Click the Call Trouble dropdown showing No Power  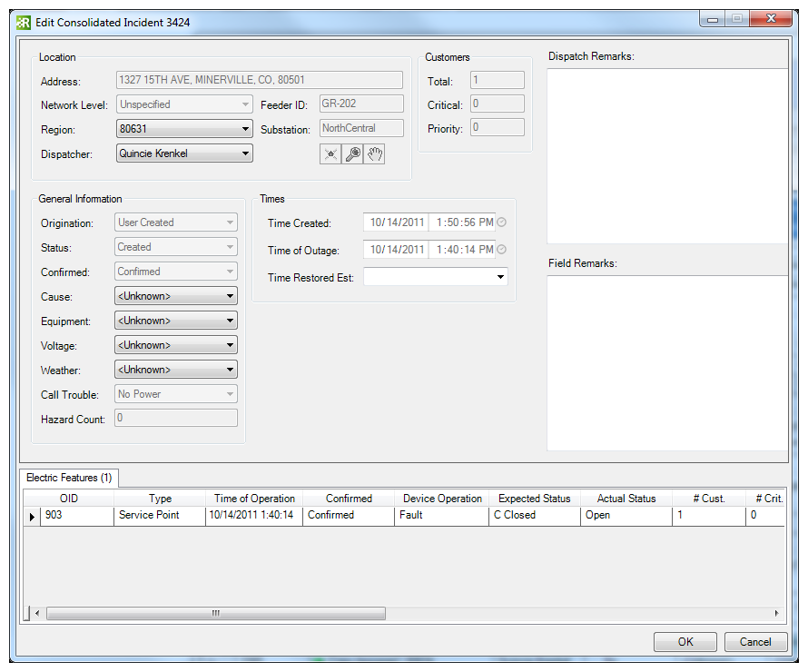[x=176, y=394]
